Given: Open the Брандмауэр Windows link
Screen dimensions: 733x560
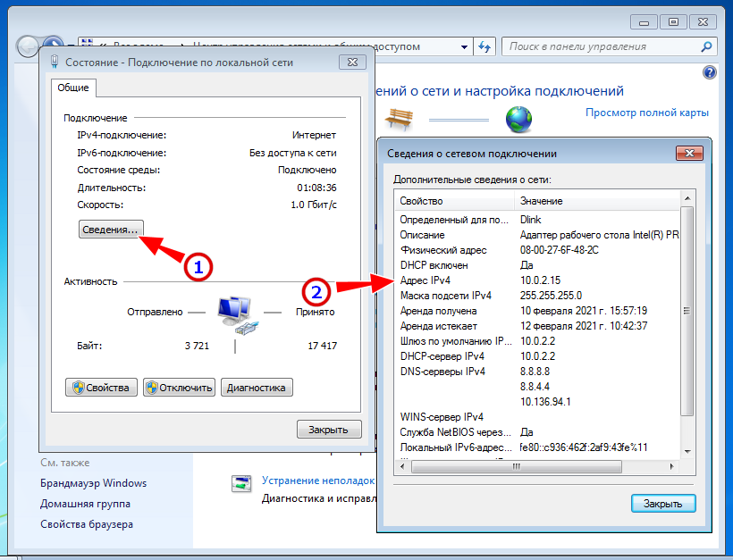Looking at the screenshot, I should click(93, 483).
